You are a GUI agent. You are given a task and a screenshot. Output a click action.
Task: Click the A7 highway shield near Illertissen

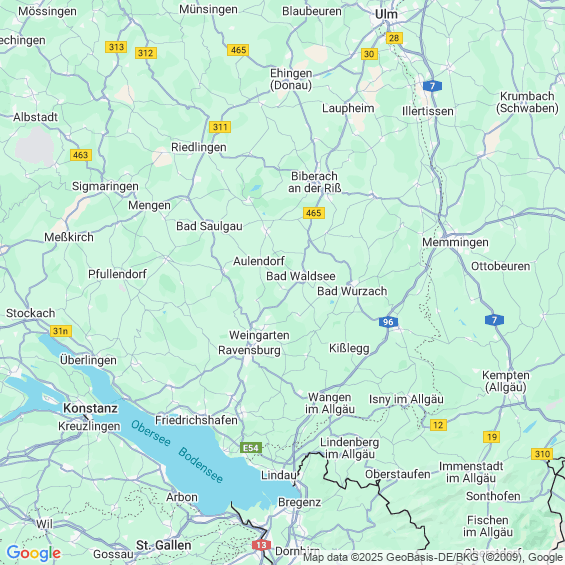432,86
